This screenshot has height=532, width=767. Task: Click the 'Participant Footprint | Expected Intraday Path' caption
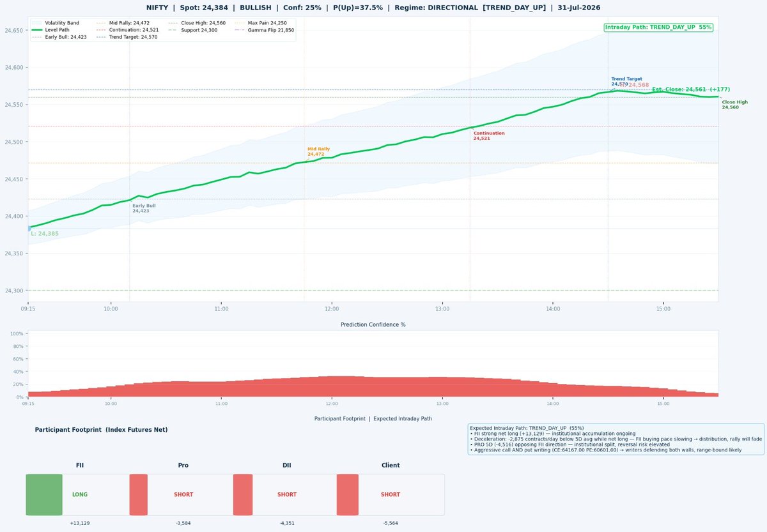(373, 418)
